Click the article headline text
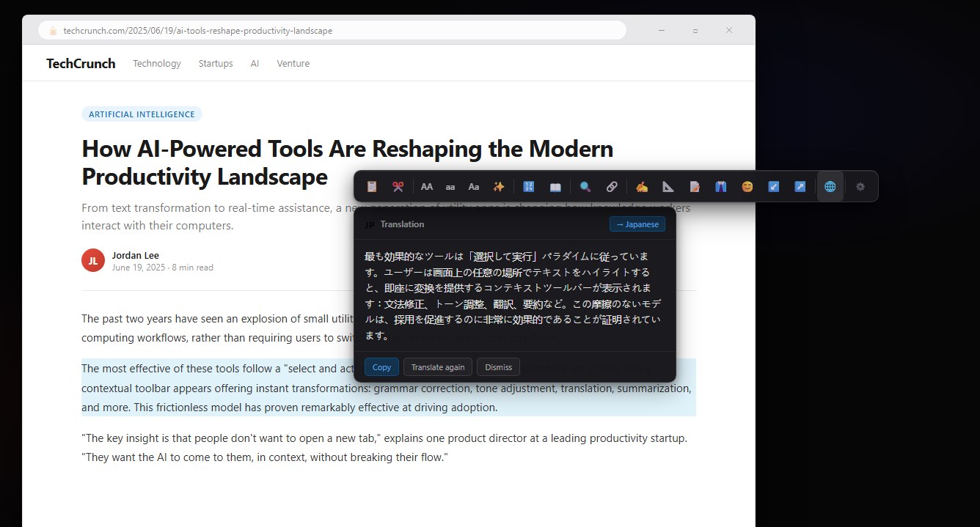The height and width of the screenshot is (527, 980). 348,163
